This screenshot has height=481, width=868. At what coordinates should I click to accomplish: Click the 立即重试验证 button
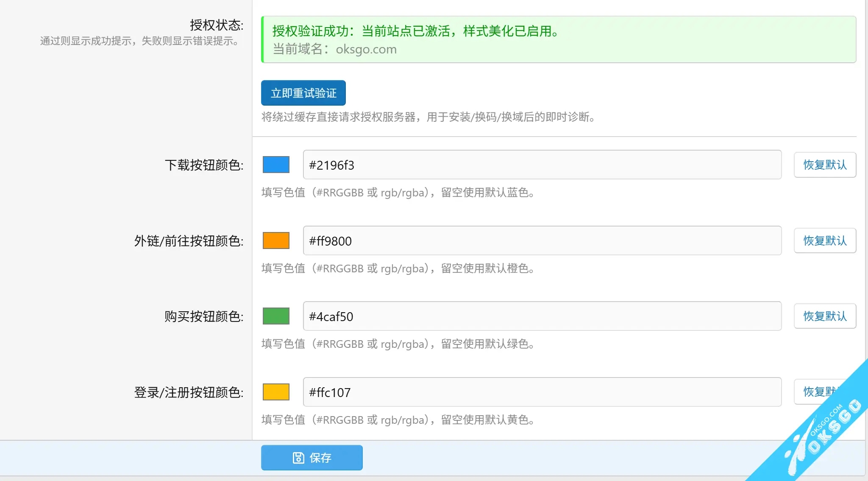click(303, 93)
